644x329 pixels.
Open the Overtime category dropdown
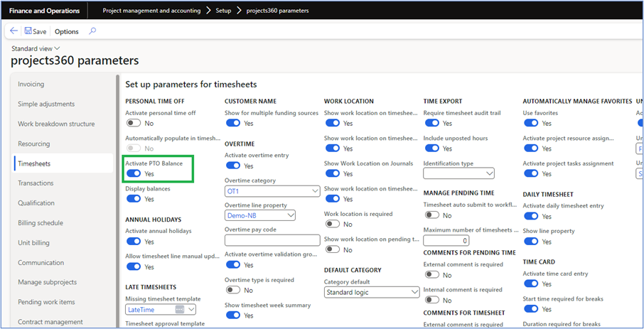point(316,191)
